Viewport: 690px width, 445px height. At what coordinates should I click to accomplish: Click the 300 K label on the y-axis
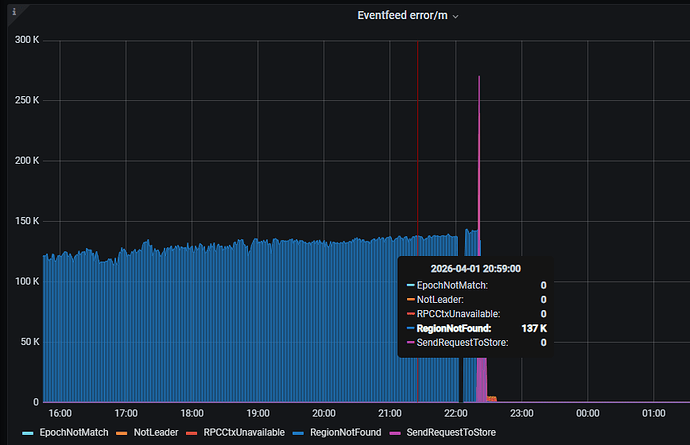(x=23, y=39)
